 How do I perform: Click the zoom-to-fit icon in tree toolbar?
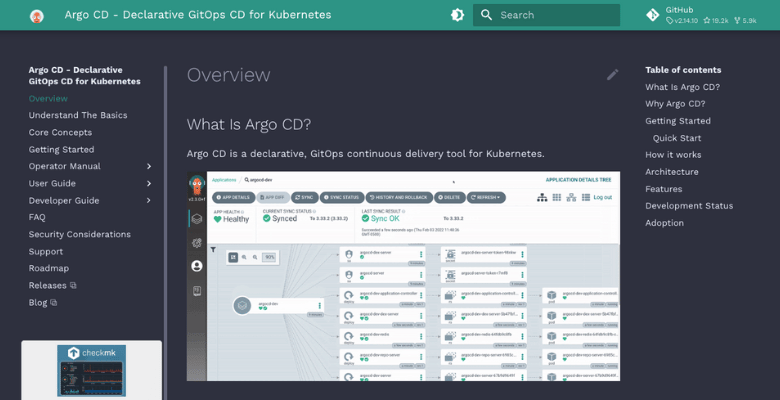point(233,257)
